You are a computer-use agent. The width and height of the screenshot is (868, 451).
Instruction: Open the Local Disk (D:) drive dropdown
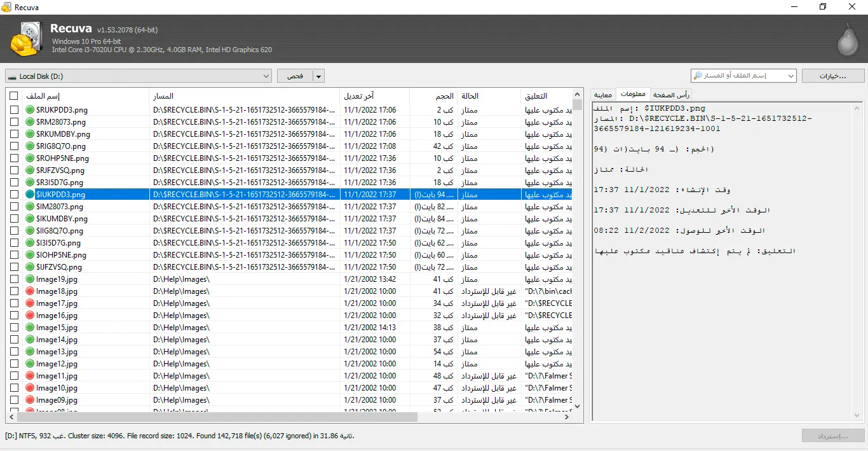click(x=266, y=76)
